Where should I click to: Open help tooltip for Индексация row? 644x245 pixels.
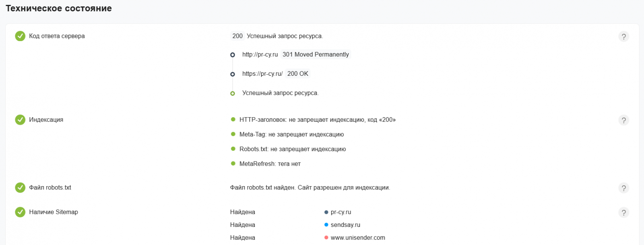click(623, 120)
